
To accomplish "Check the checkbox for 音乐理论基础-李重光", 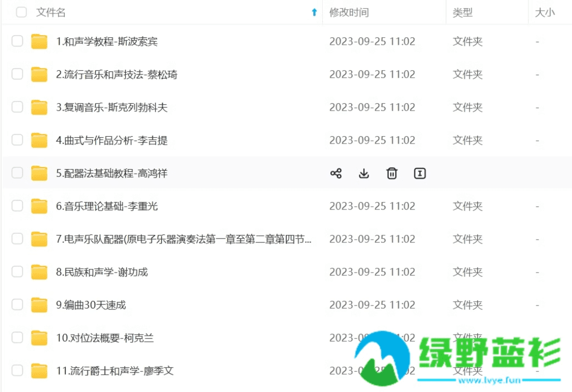I will (17, 206).
